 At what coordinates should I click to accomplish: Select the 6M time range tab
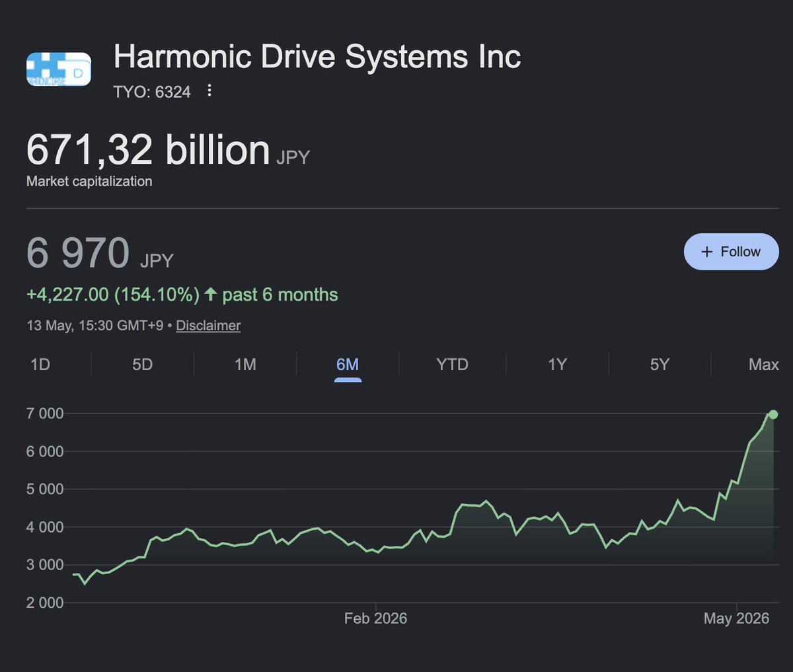point(348,365)
